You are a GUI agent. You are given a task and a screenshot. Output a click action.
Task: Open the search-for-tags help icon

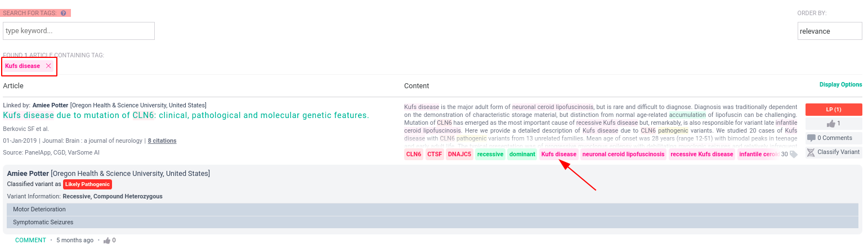pyautogui.click(x=64, y=13)
